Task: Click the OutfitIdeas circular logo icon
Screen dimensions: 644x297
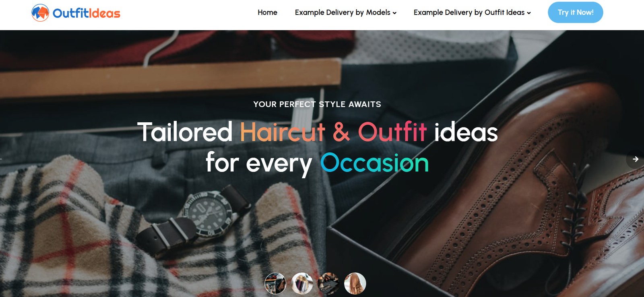Action: coord(40,13)
